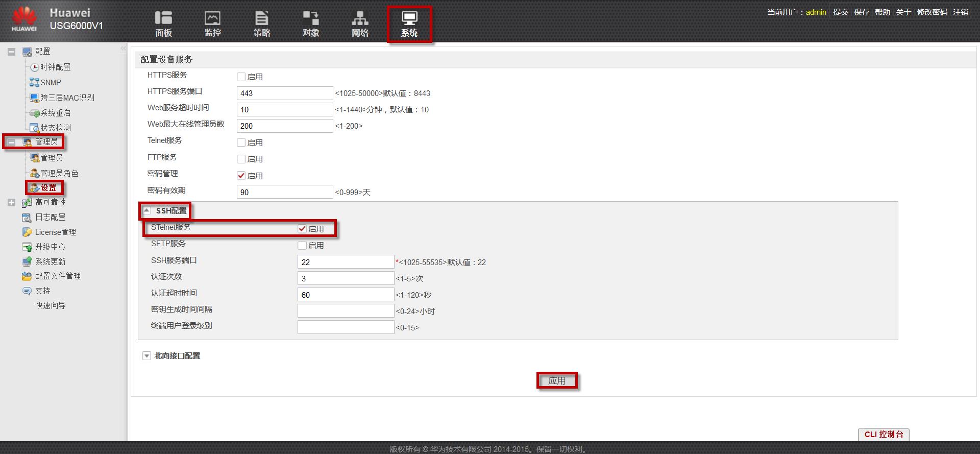Click the 配置 root node icon
Viewport: 980px width, 454px height.
[27, 52]
